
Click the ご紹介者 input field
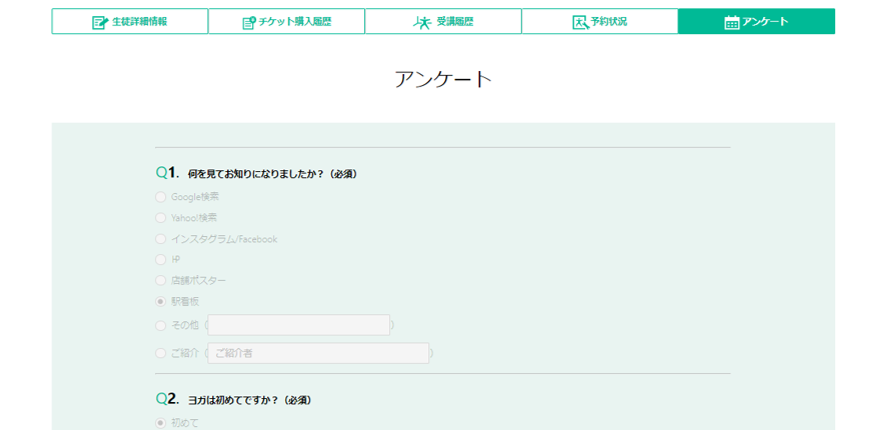318,353
